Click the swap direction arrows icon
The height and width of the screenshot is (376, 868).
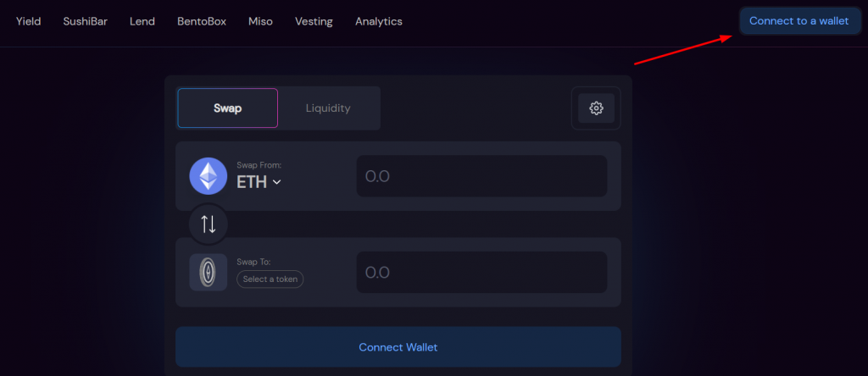coord(209,224)
